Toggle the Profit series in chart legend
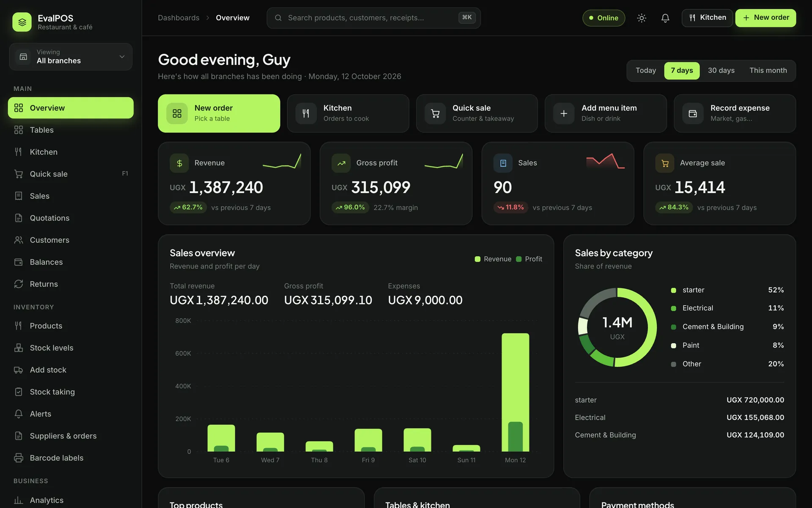 click(x=529, y=259)
